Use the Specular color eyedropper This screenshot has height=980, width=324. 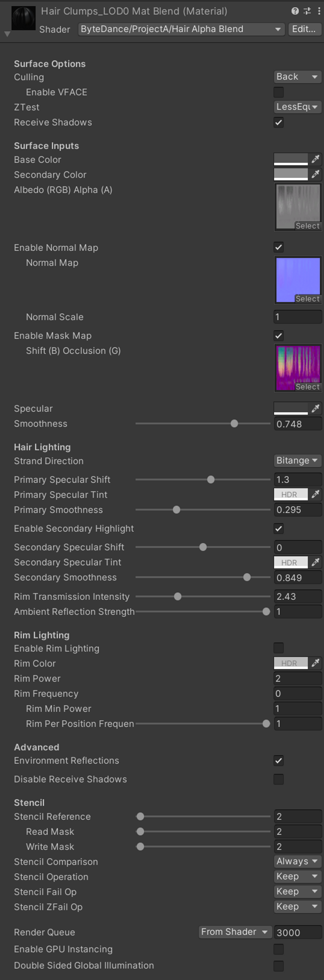(315, 408)
